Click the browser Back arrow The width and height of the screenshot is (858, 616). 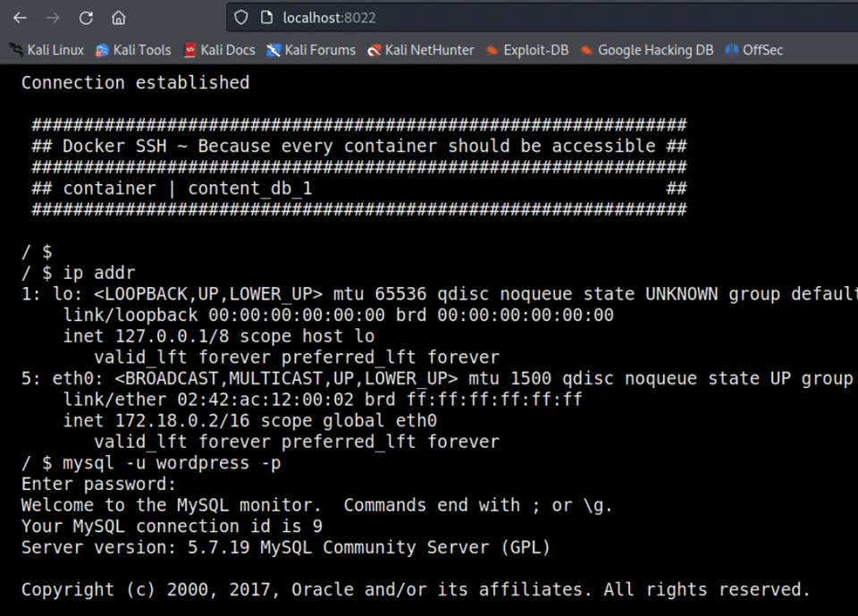point(21,18)
